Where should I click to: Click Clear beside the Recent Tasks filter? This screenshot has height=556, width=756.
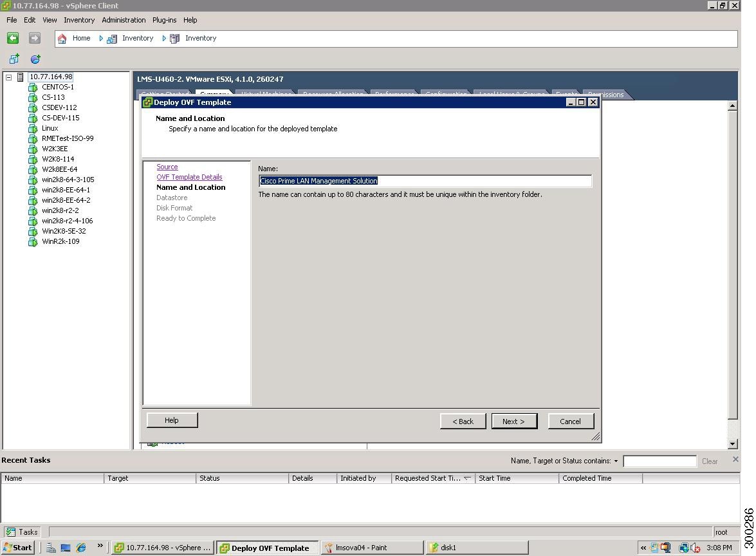click(x=710, y=461)
